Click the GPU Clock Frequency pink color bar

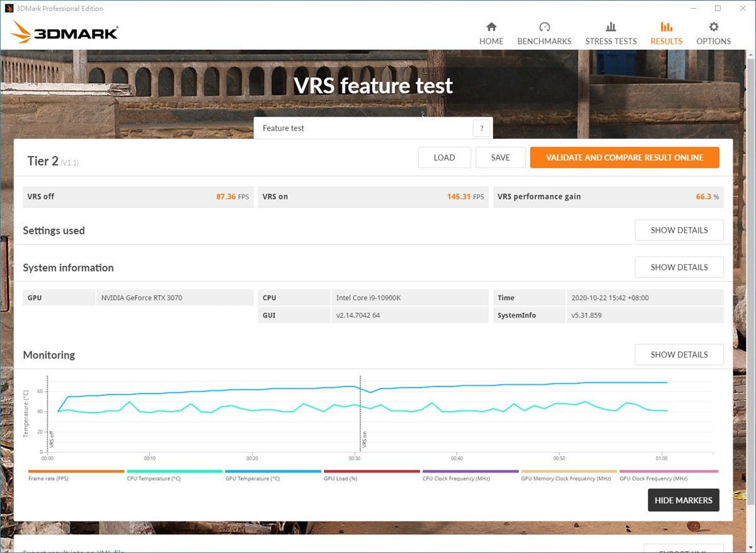(668, 471)
